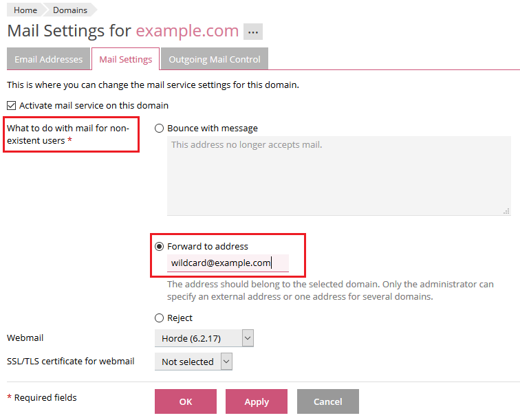The width and height of the screenshot is (520, 420).
Task: Cancel the mail settings changes
Action: click(x=327, y=401)
